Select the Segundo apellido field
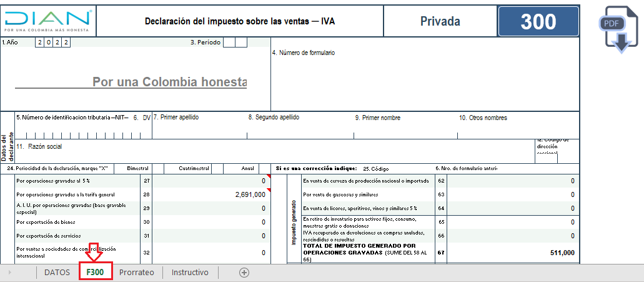This screenshot has height=282, width=644. [300, 126]
